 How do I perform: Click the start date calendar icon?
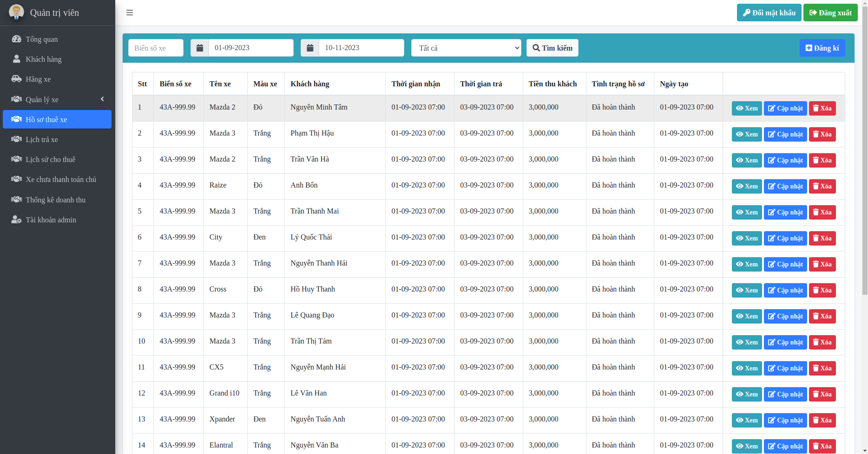tap(200, 48)
